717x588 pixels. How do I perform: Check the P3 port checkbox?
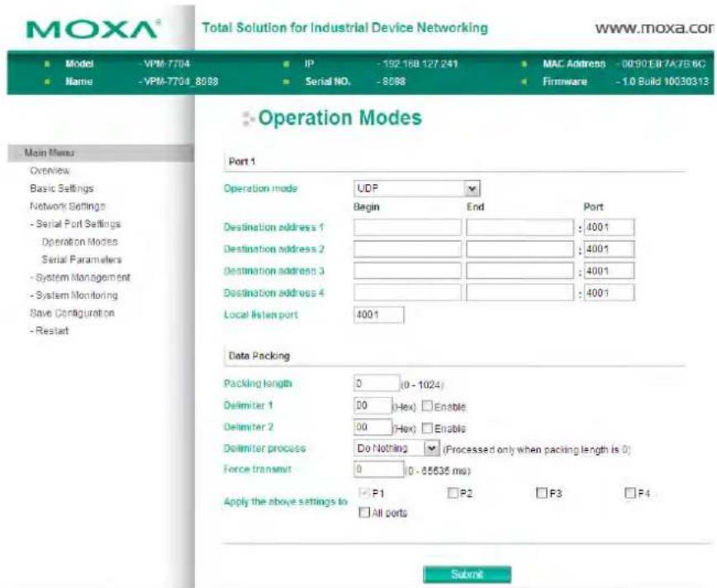541,492
